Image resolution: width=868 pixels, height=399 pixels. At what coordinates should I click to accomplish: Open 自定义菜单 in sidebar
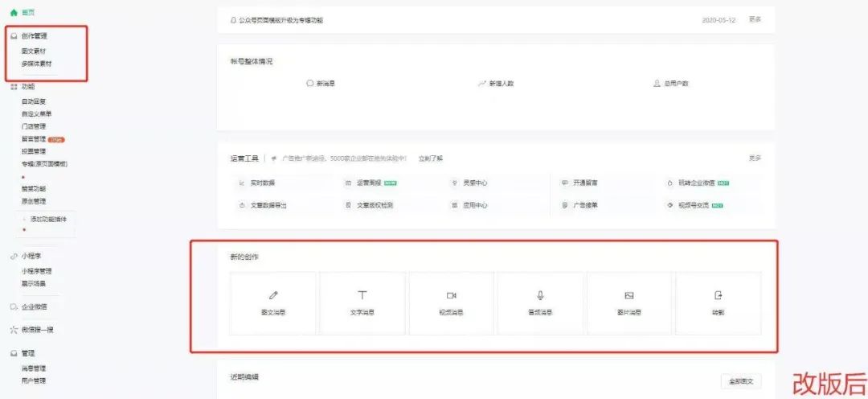click(36, 113)
